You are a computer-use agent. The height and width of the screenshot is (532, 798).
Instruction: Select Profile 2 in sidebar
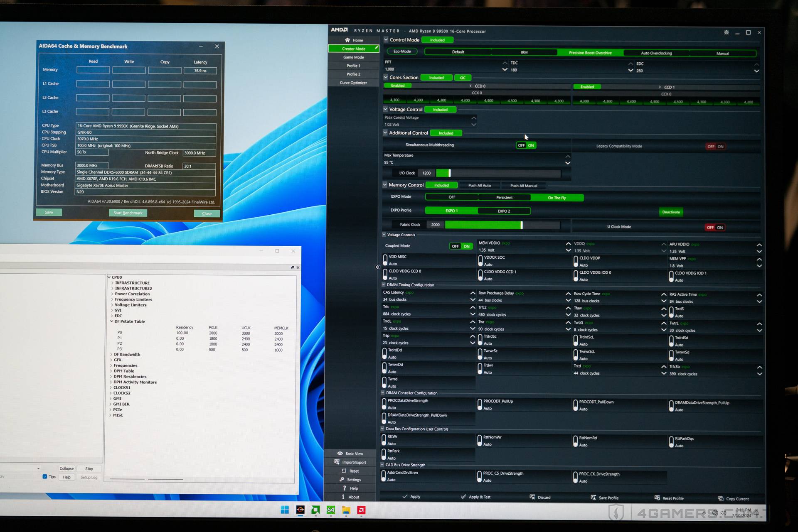(353, 74)
